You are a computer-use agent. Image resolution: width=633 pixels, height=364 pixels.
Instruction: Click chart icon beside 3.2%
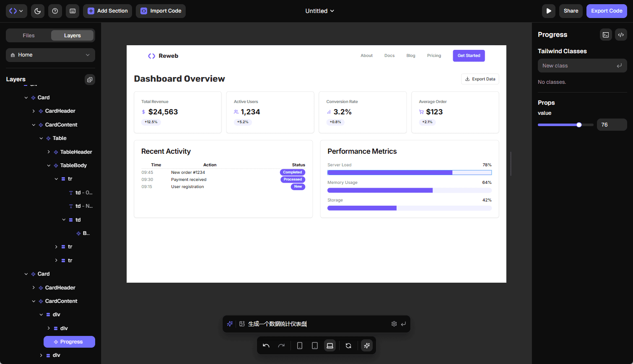[329, 112]
